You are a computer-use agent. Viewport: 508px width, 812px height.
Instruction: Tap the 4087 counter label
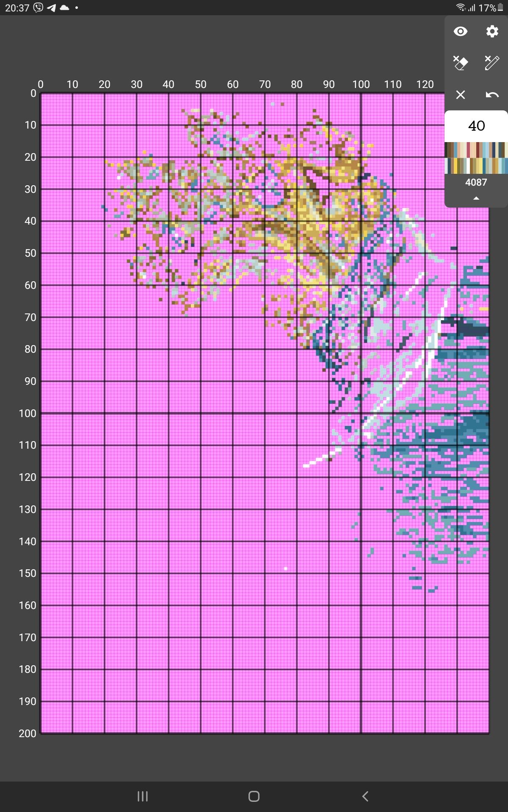[476, 182]
